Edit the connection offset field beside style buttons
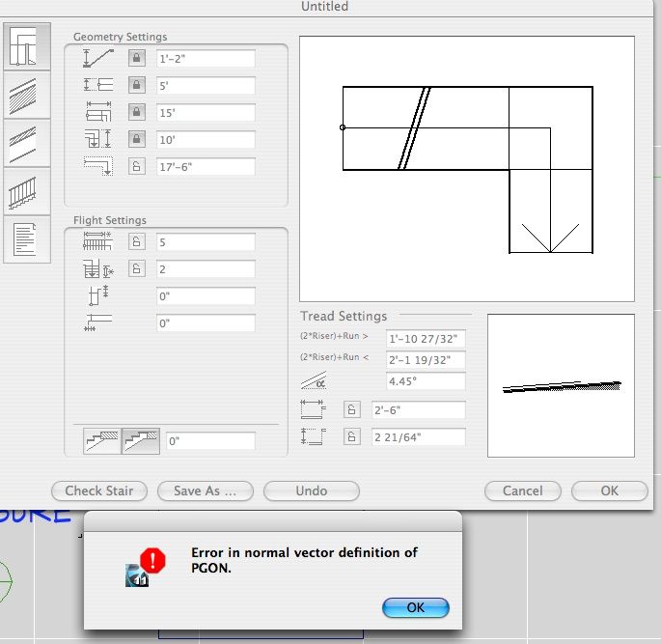The image size is (661, 644). [x=210, y=440]
